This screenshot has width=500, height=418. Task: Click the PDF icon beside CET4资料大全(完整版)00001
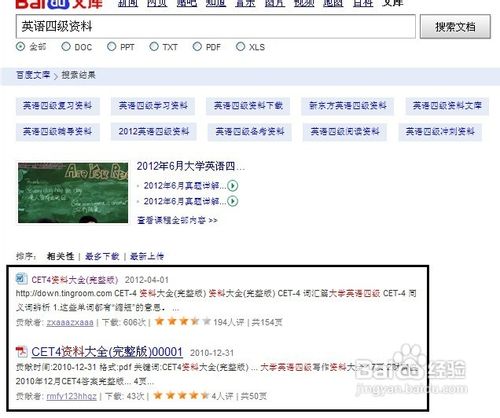coord(21,352)
